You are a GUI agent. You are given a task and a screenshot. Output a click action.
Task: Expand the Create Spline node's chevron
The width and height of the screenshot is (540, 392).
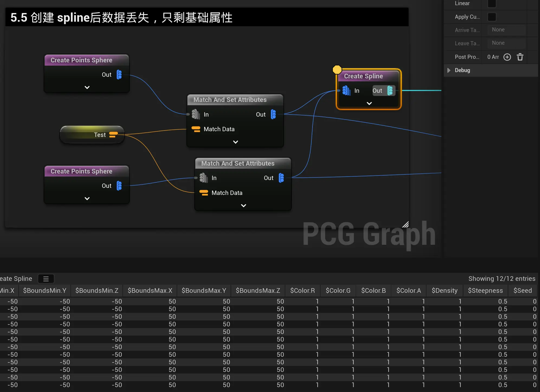point(369,103)
